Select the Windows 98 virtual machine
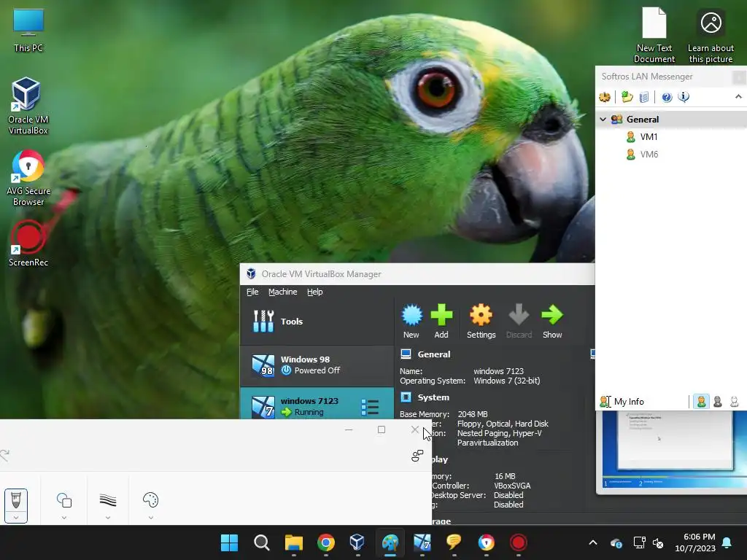The height and width of the screenshot is (560, 747). coord(317,365)
